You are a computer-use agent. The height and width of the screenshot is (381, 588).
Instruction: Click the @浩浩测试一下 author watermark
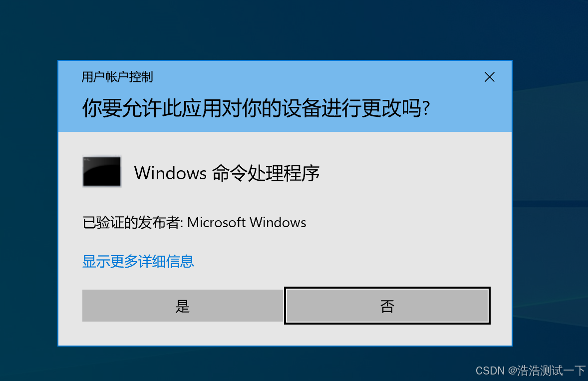pyautogui.click(x=547, y=371)
